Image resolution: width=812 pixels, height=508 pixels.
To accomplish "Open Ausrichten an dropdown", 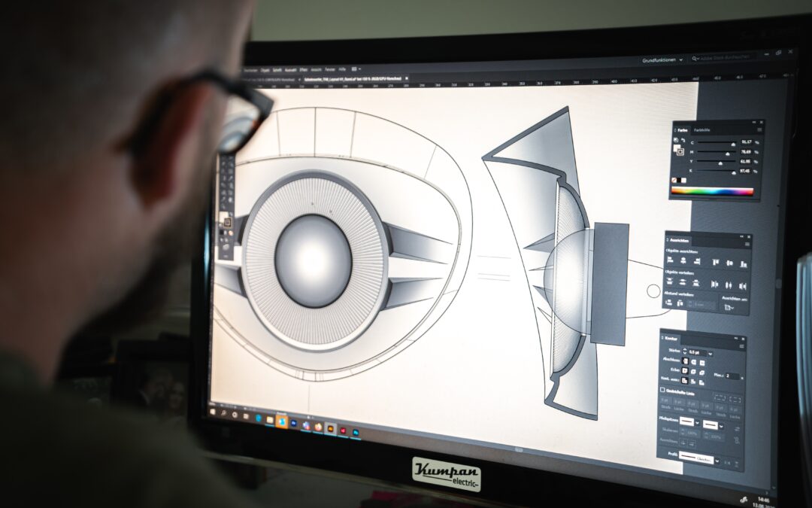I will [729, 307].
